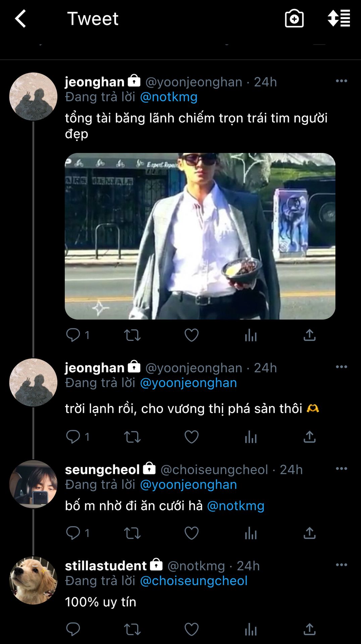This screenshot has width=361, height=644.
Task: Tap the back arrow in the header
Action: [x=21, y=18]
